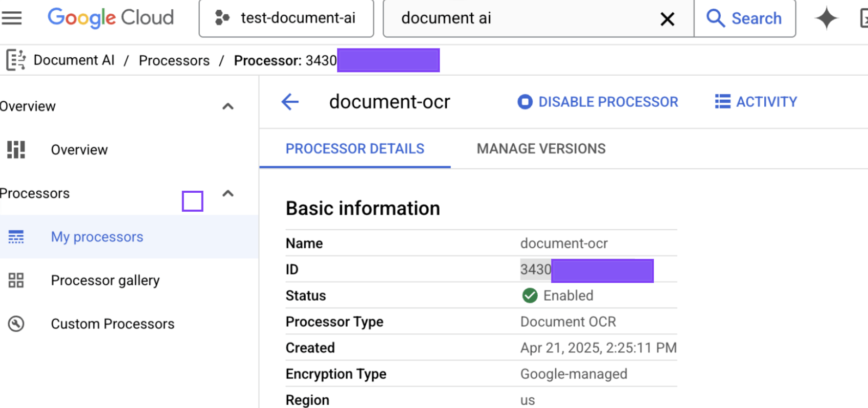Clear the search field with X icon
This screenshot has width=868, height=408.
(x=667, y=19)
